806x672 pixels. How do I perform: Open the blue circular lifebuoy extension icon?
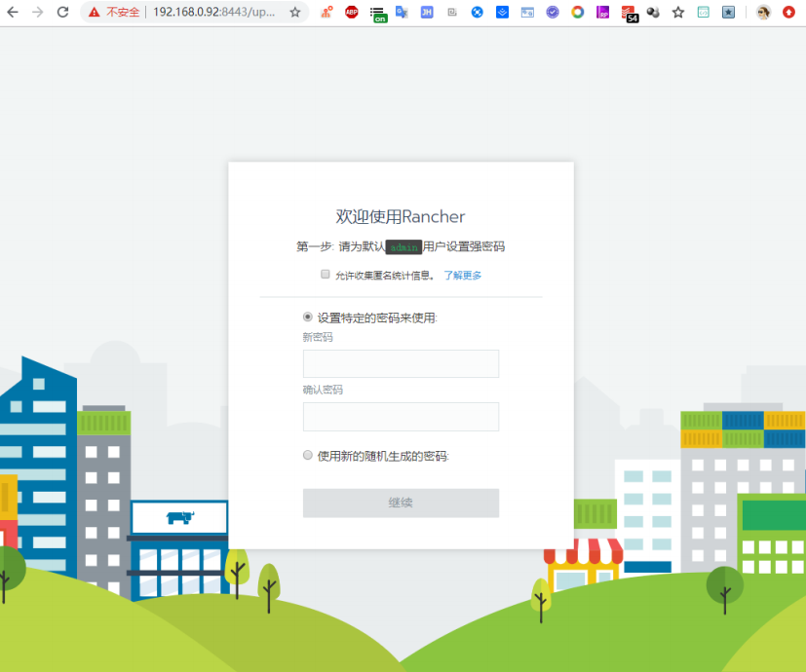pyautogui.click(x=477, y=12)
